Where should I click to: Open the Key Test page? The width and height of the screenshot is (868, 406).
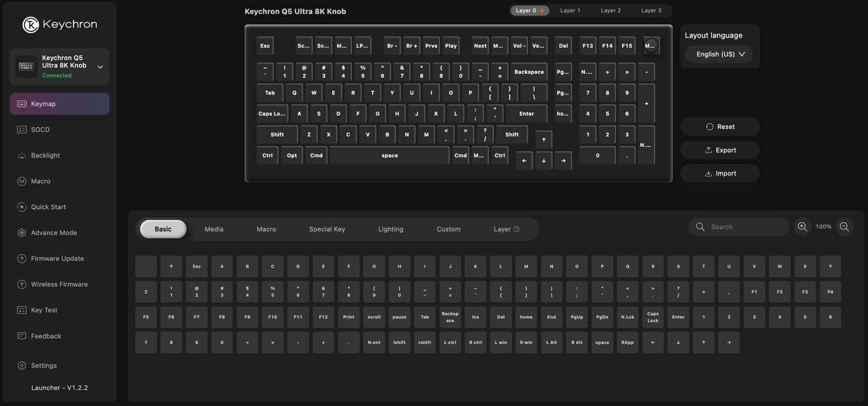60,310
